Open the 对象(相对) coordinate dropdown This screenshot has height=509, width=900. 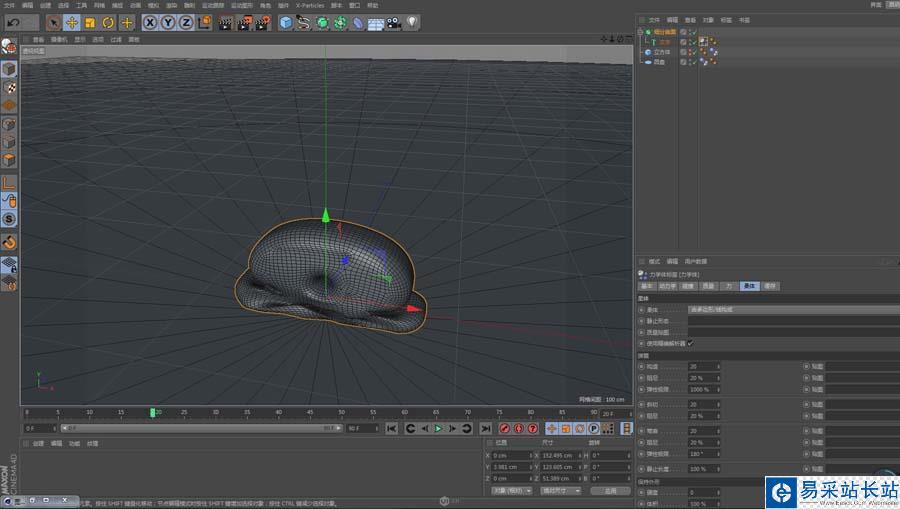(512, 491)
